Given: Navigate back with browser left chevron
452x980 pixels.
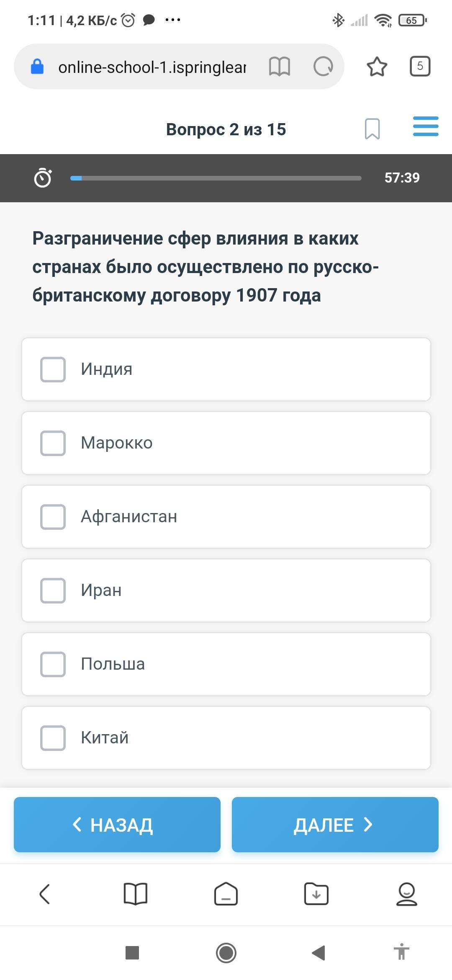Looking at the screenshot, I should pyautogui.click(x=45, y=894).
